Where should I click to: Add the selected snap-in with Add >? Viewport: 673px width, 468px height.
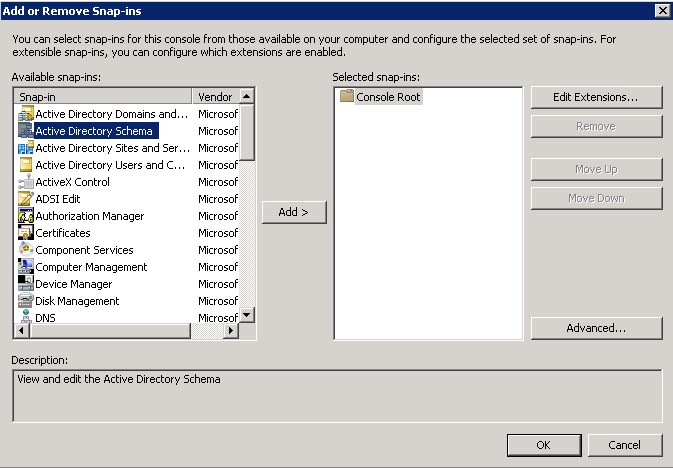[x=294, y=212]
